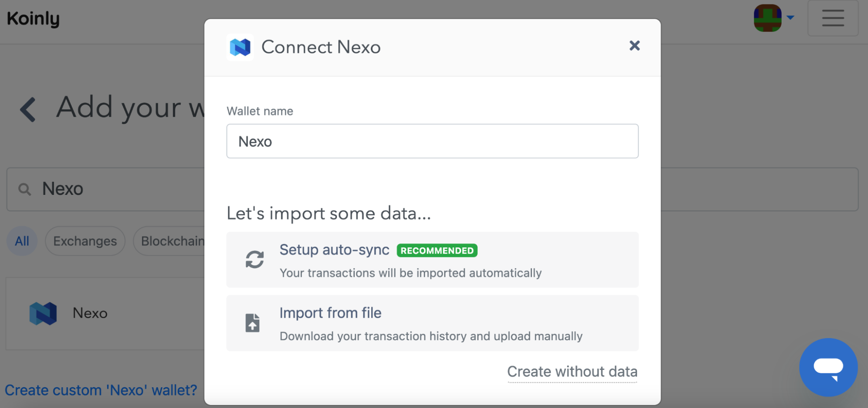Open the chat support bubble
Viewport: 868px width, 408px height.
tap(828, 367)
